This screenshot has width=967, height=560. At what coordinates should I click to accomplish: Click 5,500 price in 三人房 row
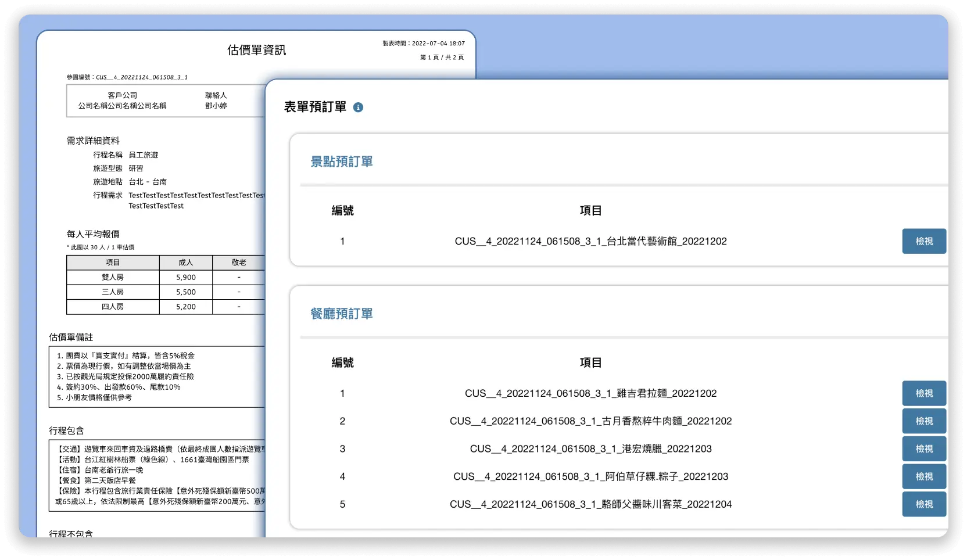click(x=186, y=292)
